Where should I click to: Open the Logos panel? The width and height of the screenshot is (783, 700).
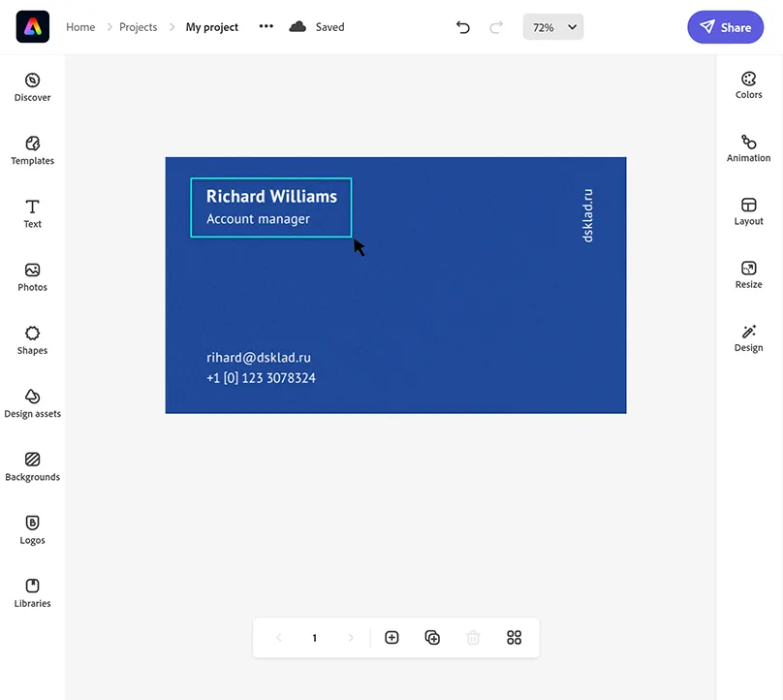32,528
